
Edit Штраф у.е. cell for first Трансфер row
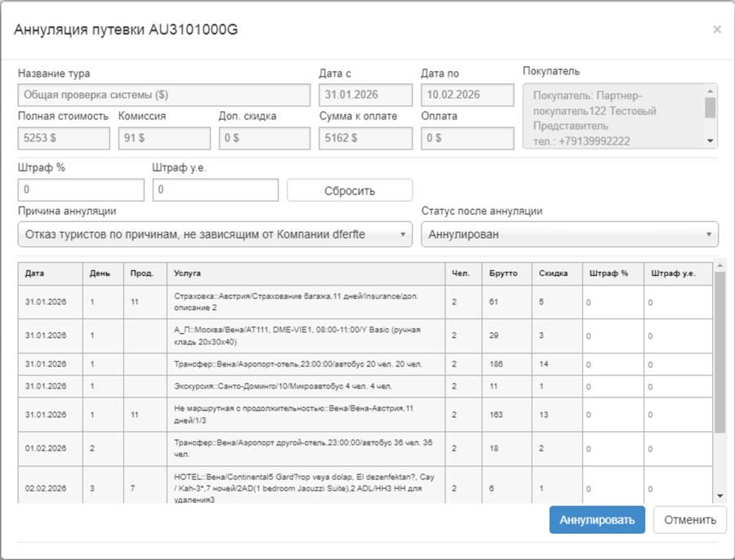pos(678,365)
